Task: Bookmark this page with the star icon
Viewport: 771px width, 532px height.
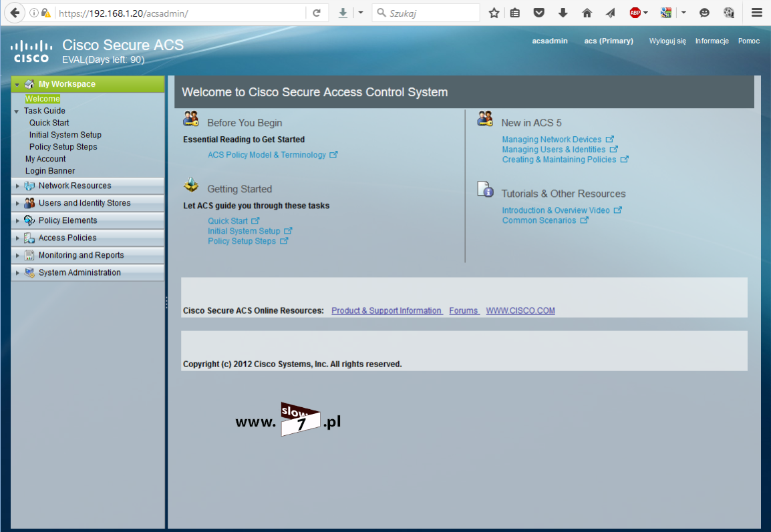Action: coord(494,13)
